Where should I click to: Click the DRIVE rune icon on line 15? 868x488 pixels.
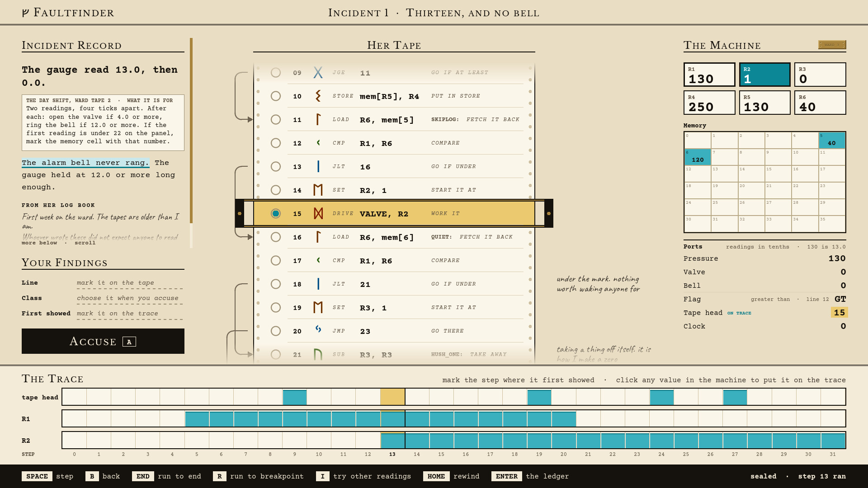click(x=318, y=213)
